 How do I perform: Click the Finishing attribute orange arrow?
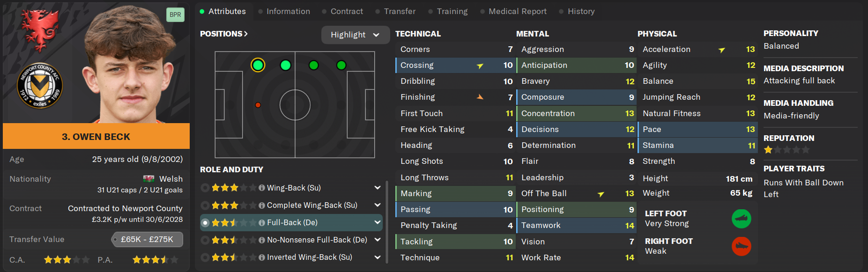pos(480,97)
